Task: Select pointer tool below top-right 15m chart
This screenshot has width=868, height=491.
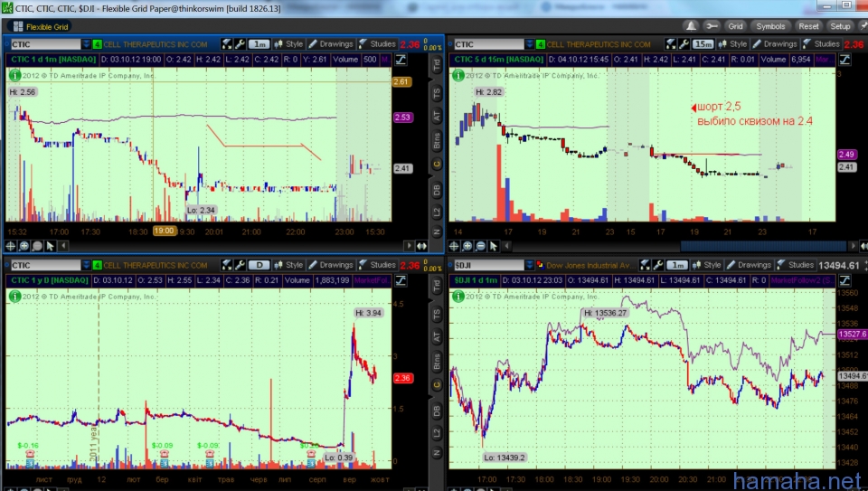Action: pos(495,246)
